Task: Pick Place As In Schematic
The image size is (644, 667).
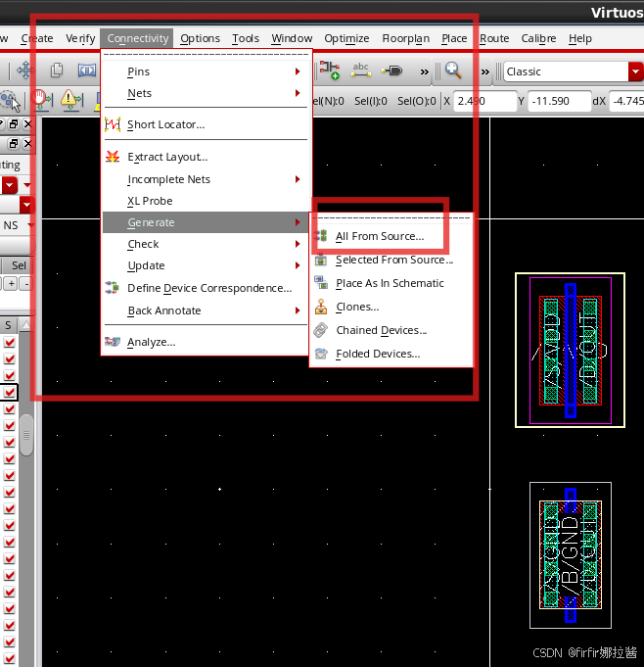Action: coord(391,283)
